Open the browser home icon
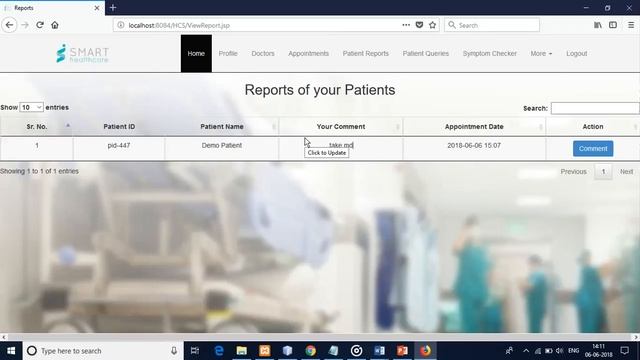Viewport: 640px width, 360px height. point(55,25)
